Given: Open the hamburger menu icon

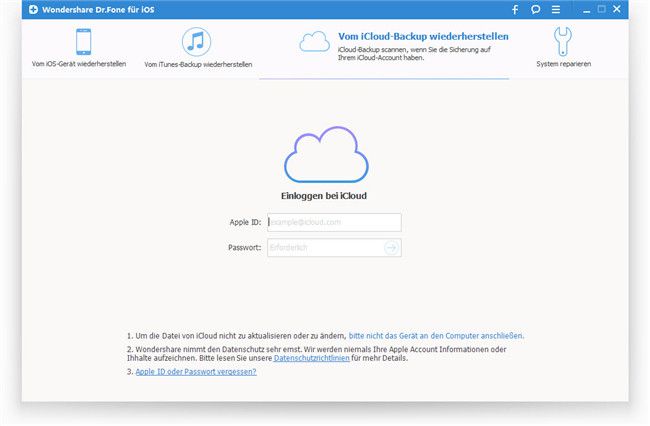Looking at the screenshot, I should (x=556, y=9).
